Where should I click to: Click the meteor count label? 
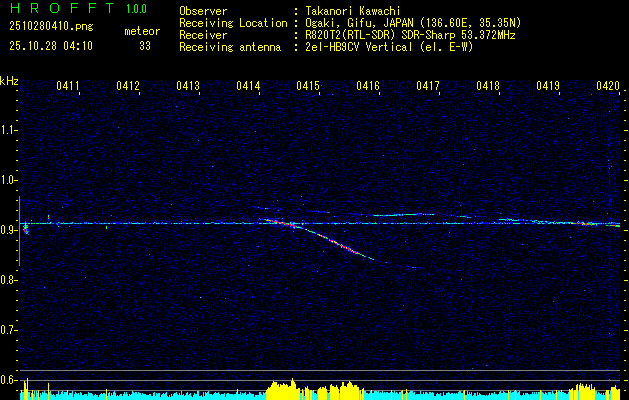(x=142, y=31)
